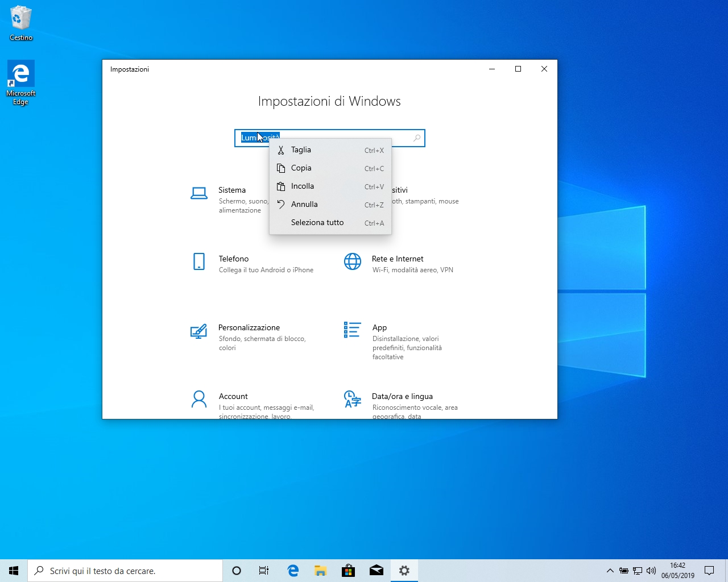Open Task View on the taskbar
Screen dimensions: 728x582
point(264,571)
